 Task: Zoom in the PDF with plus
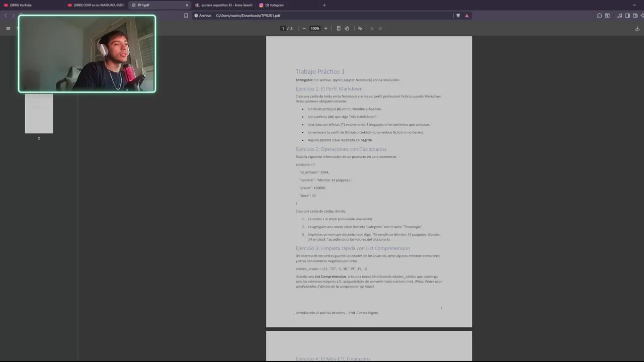[x=326, y=28]
